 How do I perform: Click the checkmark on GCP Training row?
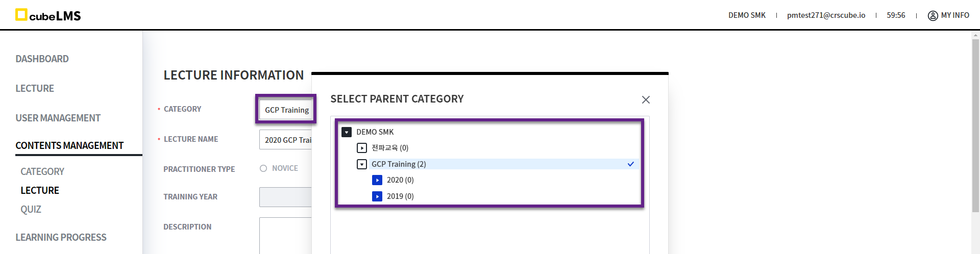pos(631,164)
